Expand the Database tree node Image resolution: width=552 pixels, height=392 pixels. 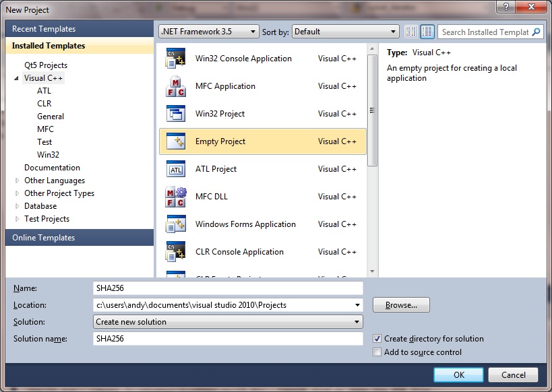(x=17, y=206)
